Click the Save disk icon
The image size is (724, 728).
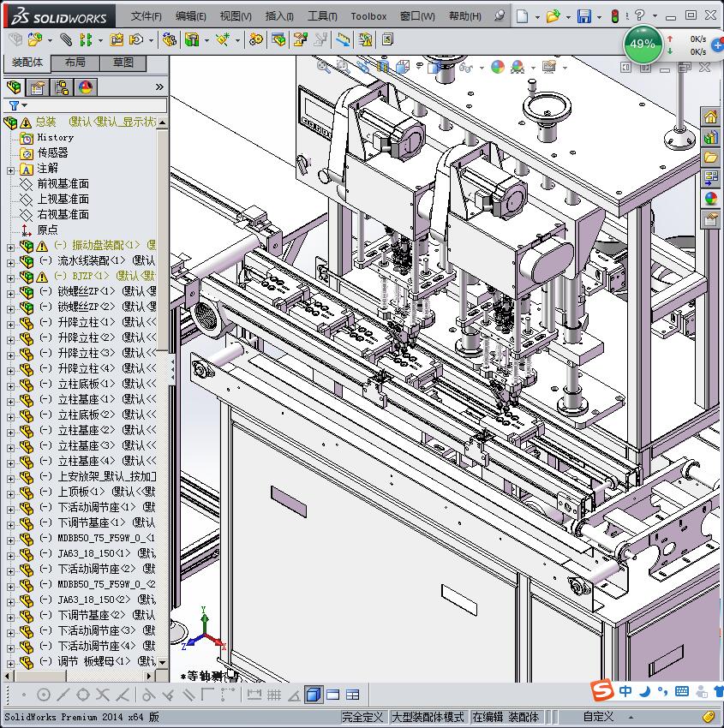tap(583, 16)
